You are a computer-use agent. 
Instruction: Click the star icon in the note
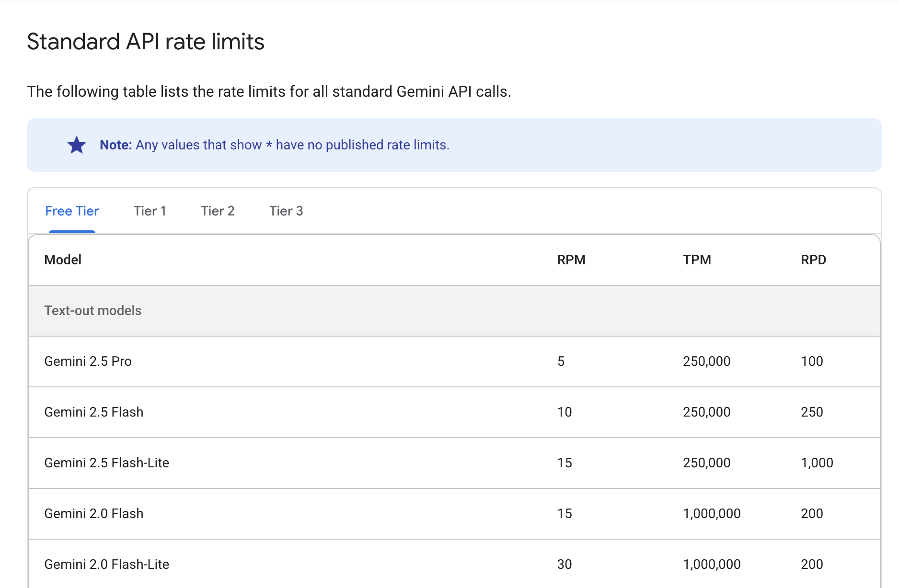click(x=77, y=145)
